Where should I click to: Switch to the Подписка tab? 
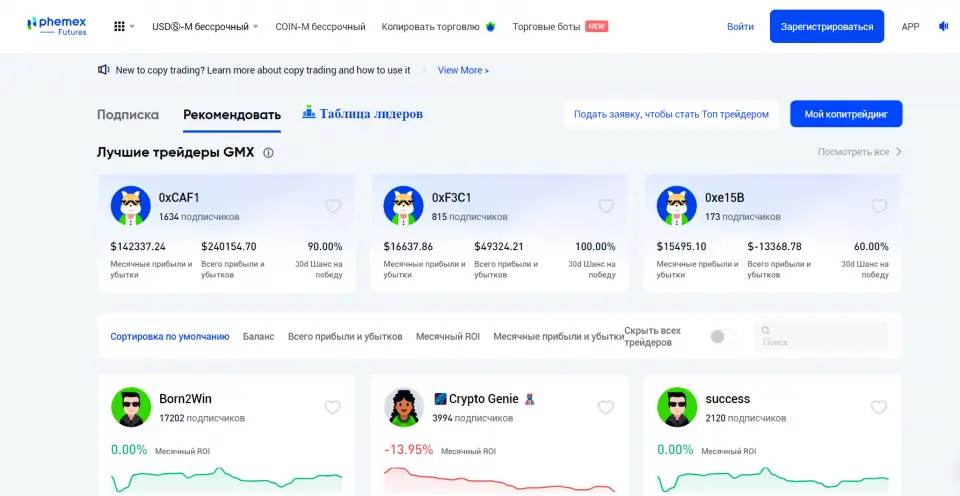click(128, 115)
